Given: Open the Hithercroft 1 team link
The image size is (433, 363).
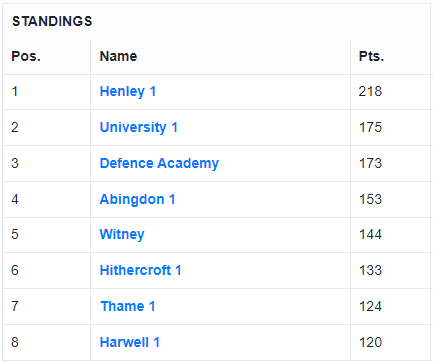Looking at the screenshot, I should click(x=140, y=270).
